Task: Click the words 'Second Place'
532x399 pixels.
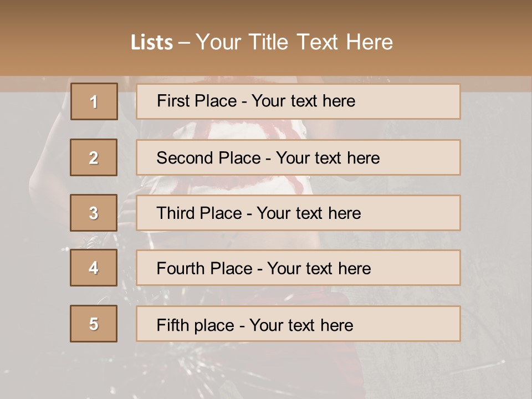Action: 208,158
